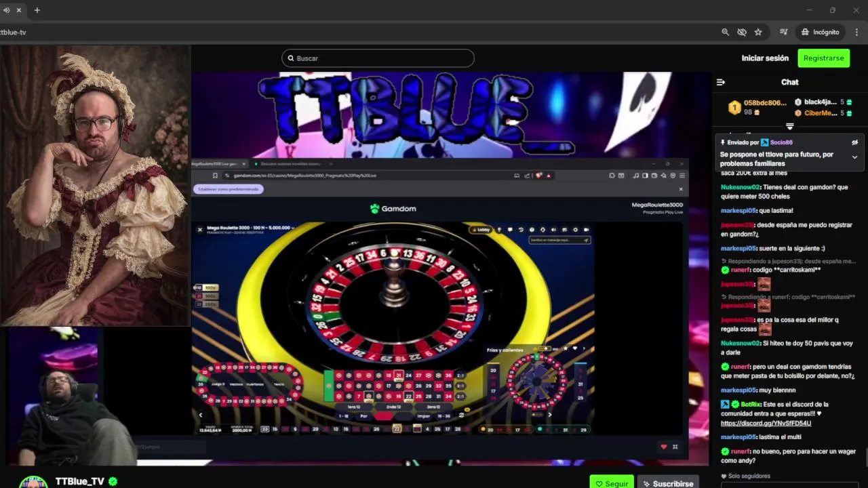Screen dimensions: 868x488
Task: Click the Lobby button in roulette game
Action: click(481, 230)
